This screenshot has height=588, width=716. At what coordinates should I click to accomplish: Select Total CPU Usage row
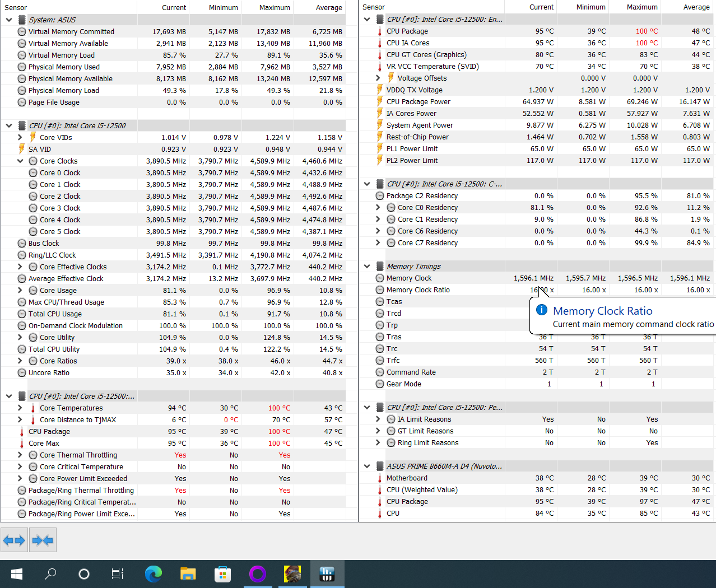pos(173,314)
